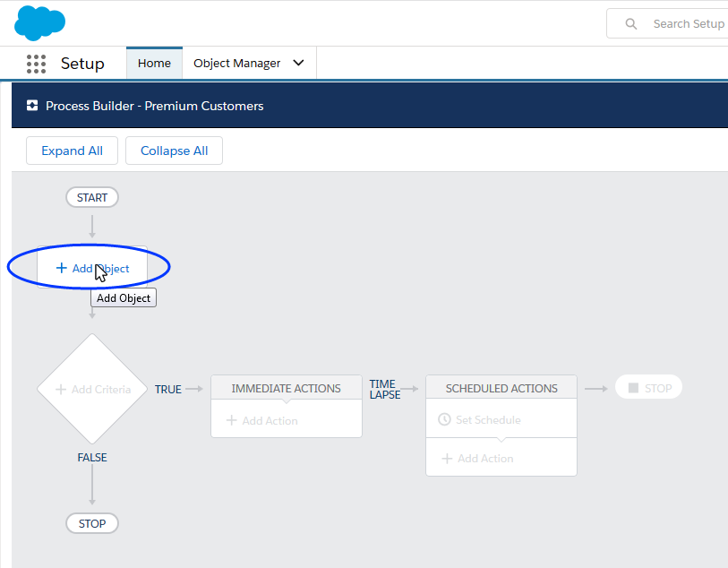Click the STOP node below FALSE
728x568 pixels.
point(92,523)
